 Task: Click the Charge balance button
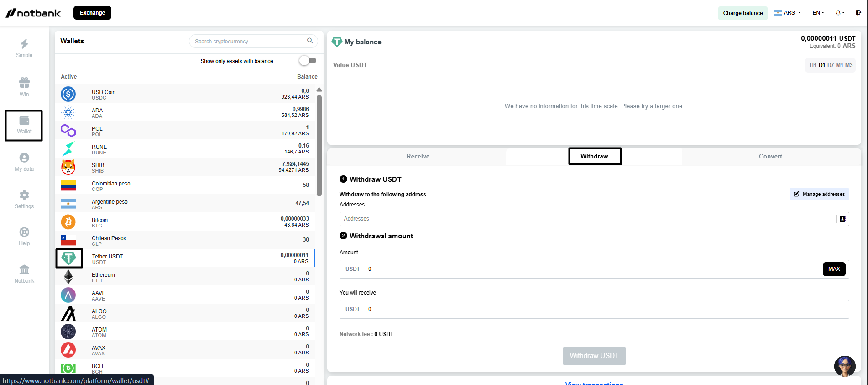pyautogui.click(x=743, y=13)
